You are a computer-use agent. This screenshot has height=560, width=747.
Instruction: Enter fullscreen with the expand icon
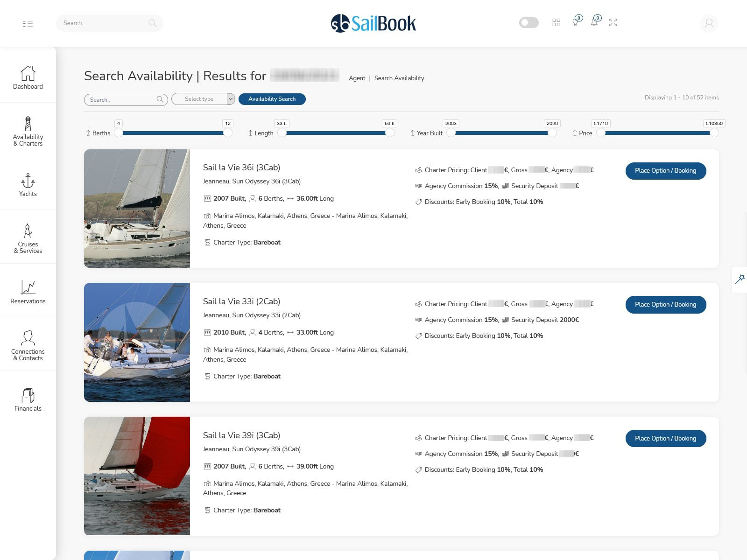(x=613, y=22)
